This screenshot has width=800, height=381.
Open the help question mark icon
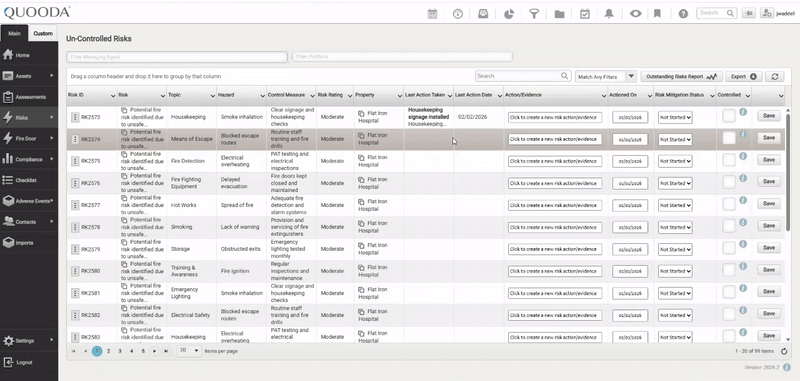click(x=683, y=14)
